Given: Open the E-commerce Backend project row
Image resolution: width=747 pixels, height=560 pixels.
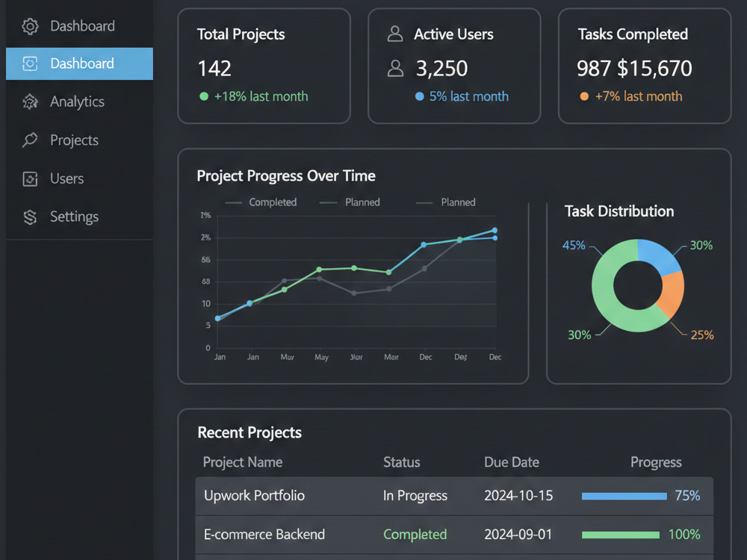Looking at the screenshot, I should 454,535.
